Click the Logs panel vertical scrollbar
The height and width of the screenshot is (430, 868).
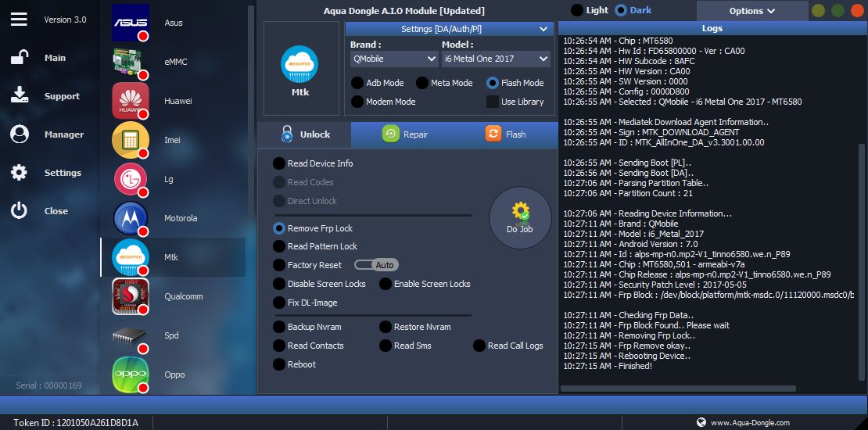pyautogui.click(x=862, y=263)
